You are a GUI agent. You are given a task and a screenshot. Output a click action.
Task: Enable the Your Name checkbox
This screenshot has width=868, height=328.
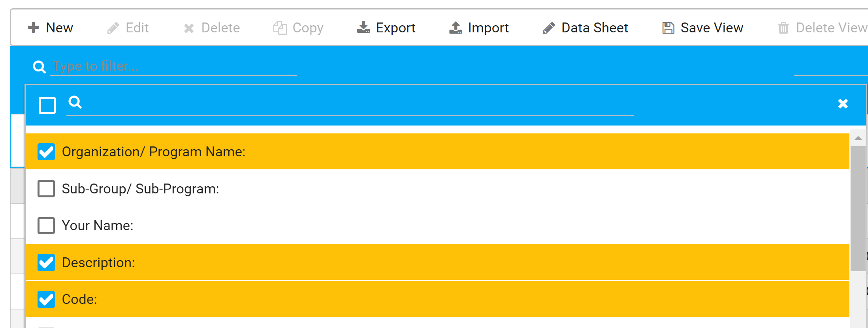tap(46, 225)
